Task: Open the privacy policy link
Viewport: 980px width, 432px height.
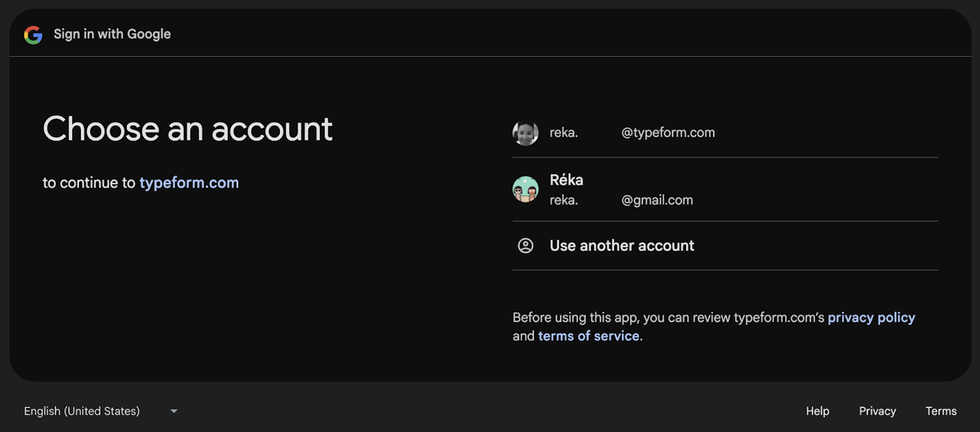Action: point(871,318)
